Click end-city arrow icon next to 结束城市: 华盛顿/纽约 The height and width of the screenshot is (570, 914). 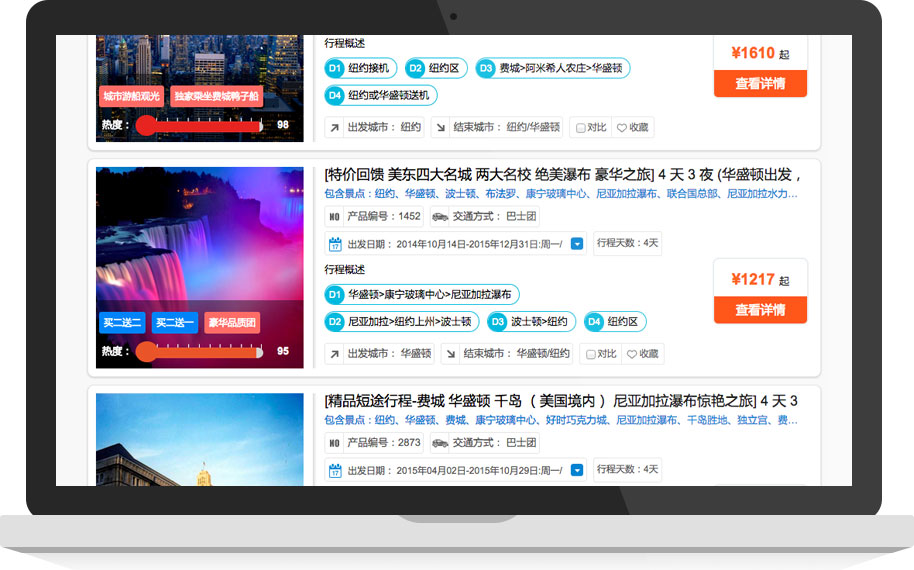pos(451,354)
